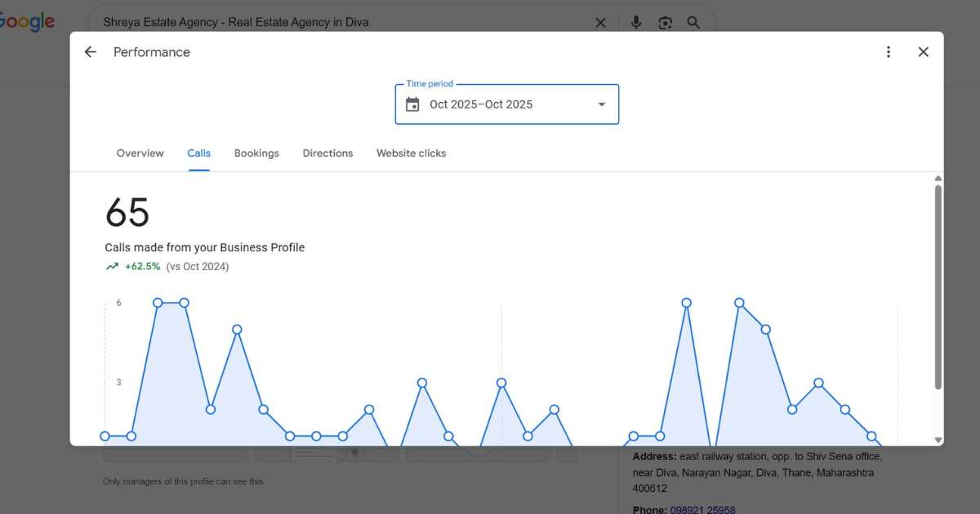Image resolution: width=980 pixels, height=514 pixels.
Task: Open Google Lens image search
Action: [x=665, y=23]
